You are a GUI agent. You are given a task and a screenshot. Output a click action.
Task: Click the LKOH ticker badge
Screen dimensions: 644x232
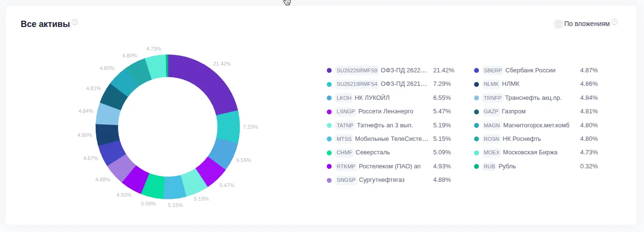click(x=344, y=98)
